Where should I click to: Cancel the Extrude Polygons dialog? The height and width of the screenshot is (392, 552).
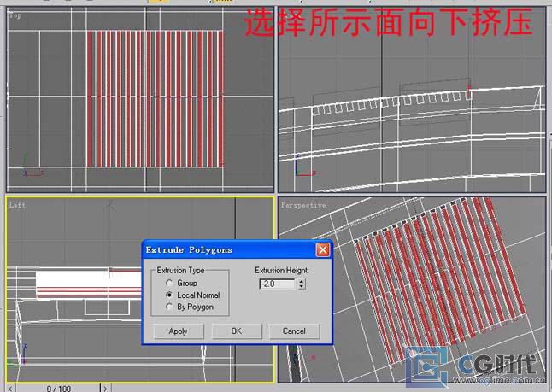(294, 331)
